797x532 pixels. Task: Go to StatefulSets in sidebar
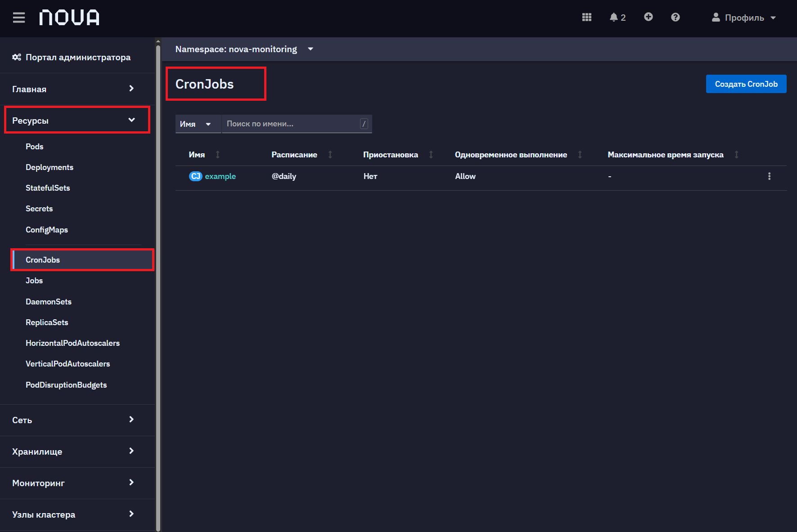click(x=48, y=188)
